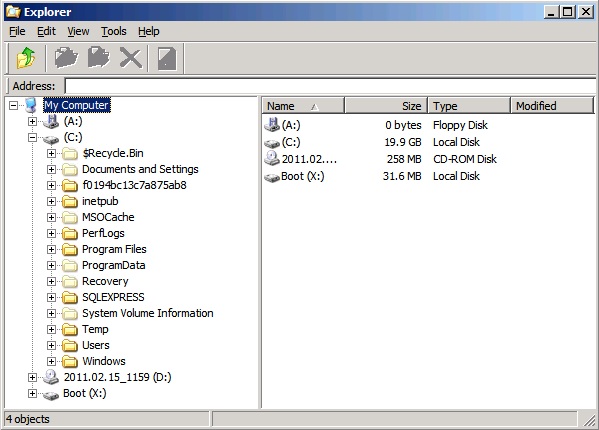The height and width of the screenshot is (430, 599).
Task: Click the Delete X toolbar icon
Action: pyautogui.click(x=131, y=58)
